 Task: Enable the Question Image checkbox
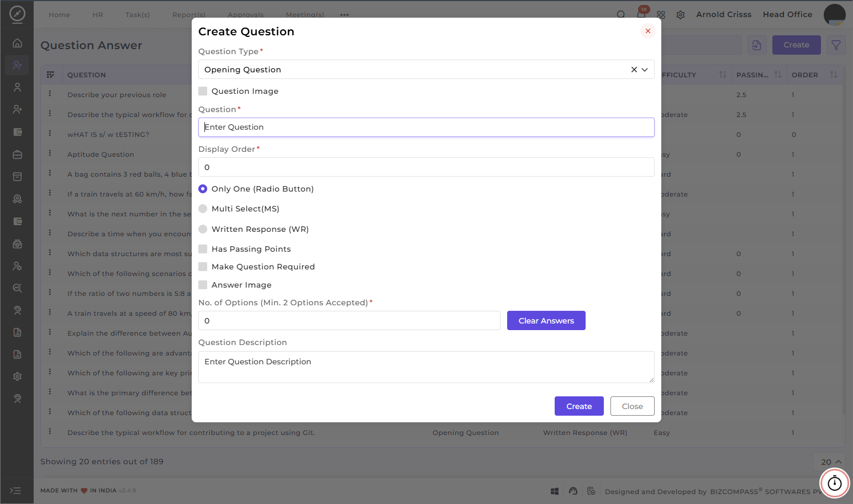coord(203,91)
